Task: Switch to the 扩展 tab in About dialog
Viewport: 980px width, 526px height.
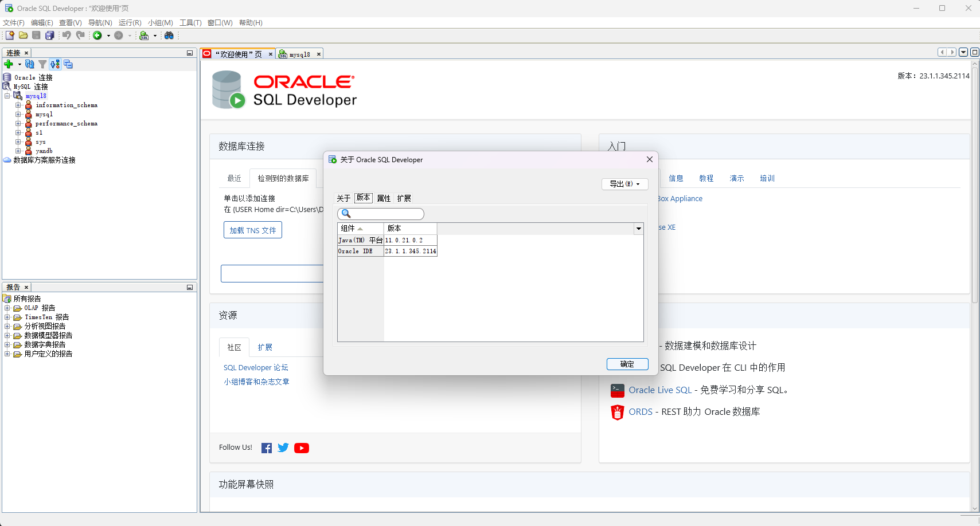Action: pyautogui.click(x=404, y=198)
